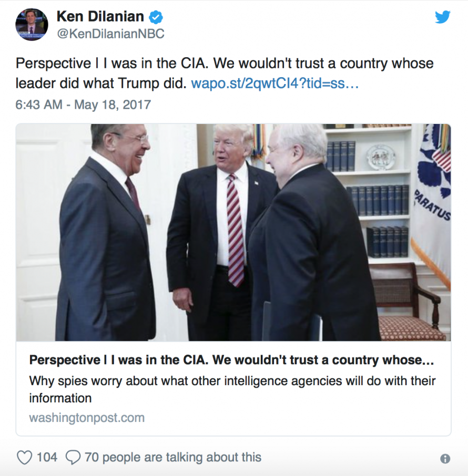Click the blue verified checkmark badge
The width and height of the screenshot is (468, 476).
coord(156,17)
